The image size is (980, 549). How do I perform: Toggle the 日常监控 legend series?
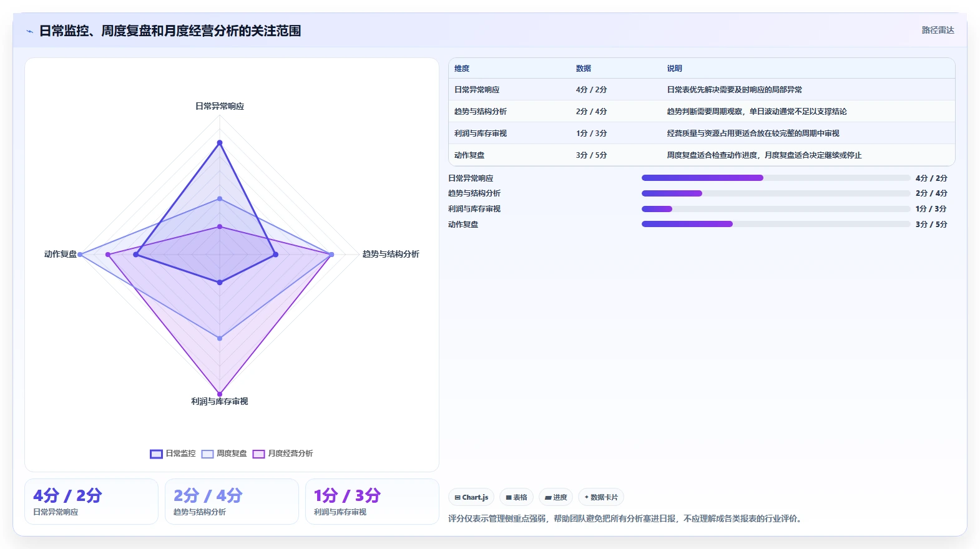click(x=173, y=454)
